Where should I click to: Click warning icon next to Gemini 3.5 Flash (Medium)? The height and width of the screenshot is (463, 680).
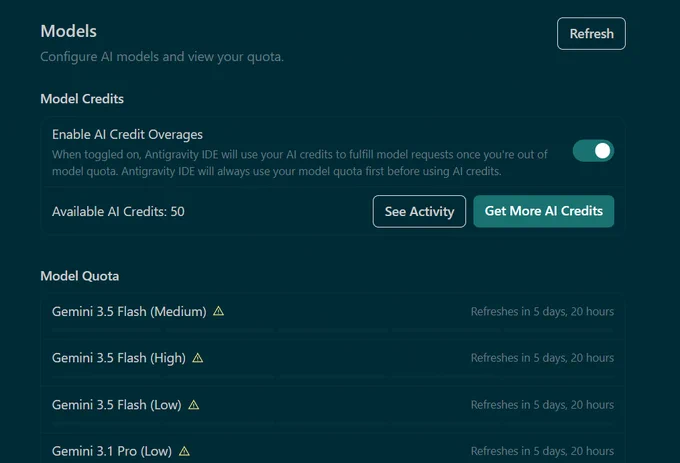[219, 311]
